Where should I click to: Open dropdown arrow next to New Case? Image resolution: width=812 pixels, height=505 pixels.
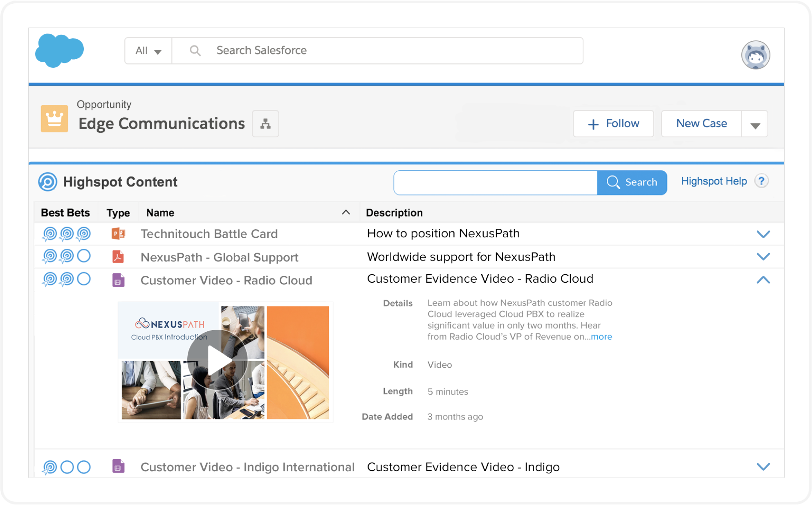(x=755, y=124)
